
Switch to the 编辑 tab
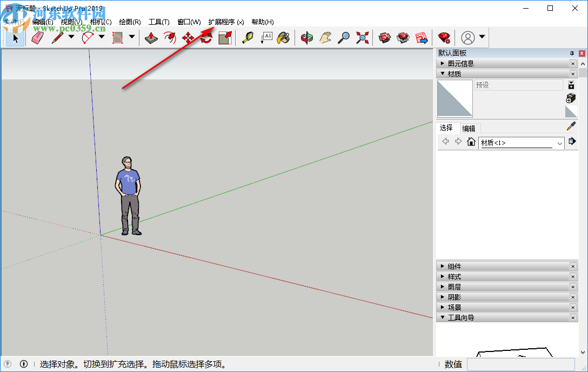pos(469,128)
